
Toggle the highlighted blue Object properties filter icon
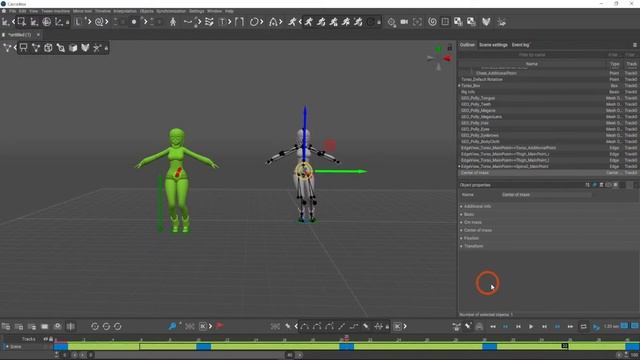point(594,185)
